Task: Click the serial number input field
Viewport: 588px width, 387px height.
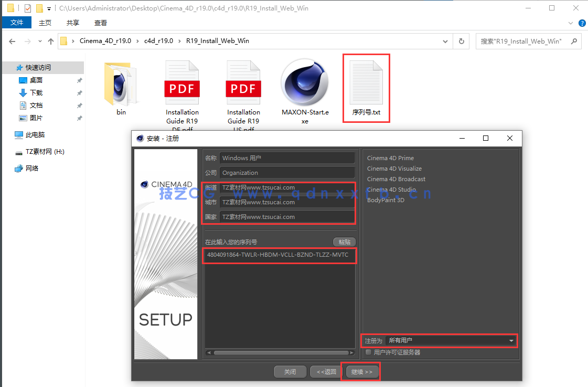Action: [278, 255]
